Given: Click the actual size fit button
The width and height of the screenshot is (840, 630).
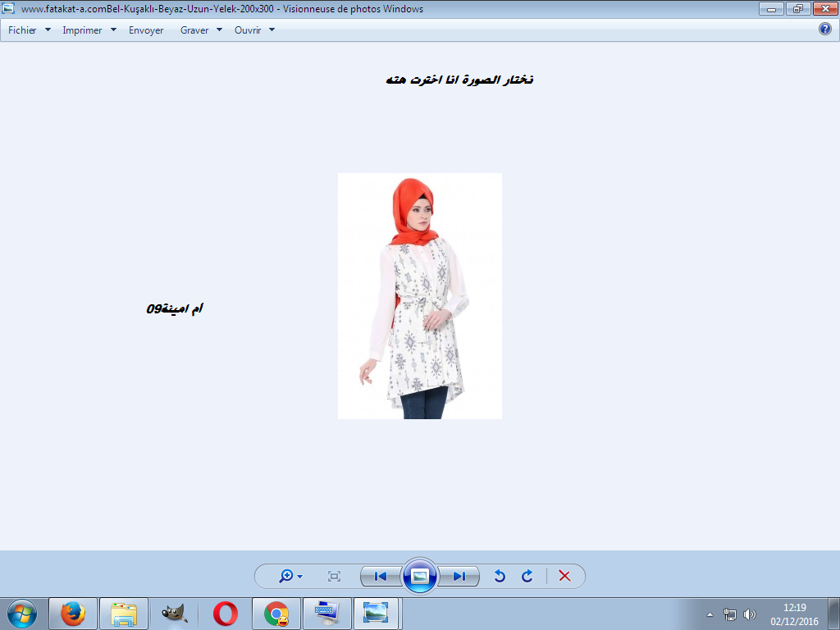Looking at the screenshot, I should (334, 577).
